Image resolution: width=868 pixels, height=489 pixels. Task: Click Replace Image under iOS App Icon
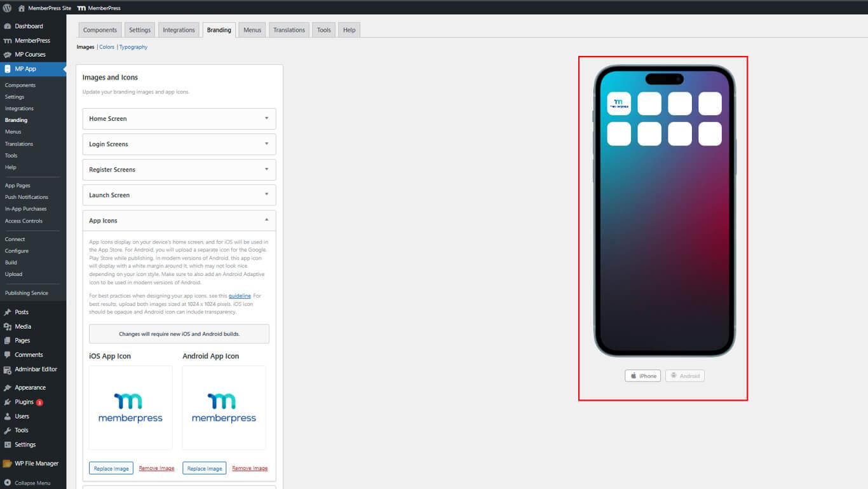click(111, 469)
